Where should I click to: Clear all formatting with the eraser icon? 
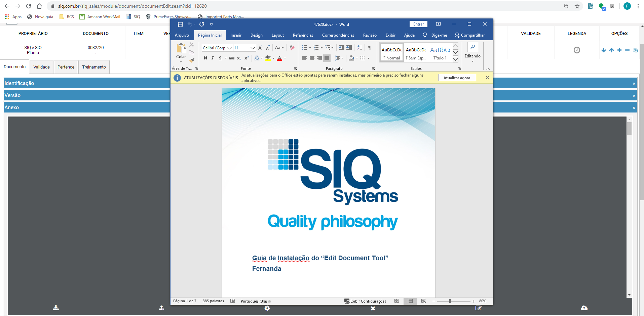tap(292, 48)
